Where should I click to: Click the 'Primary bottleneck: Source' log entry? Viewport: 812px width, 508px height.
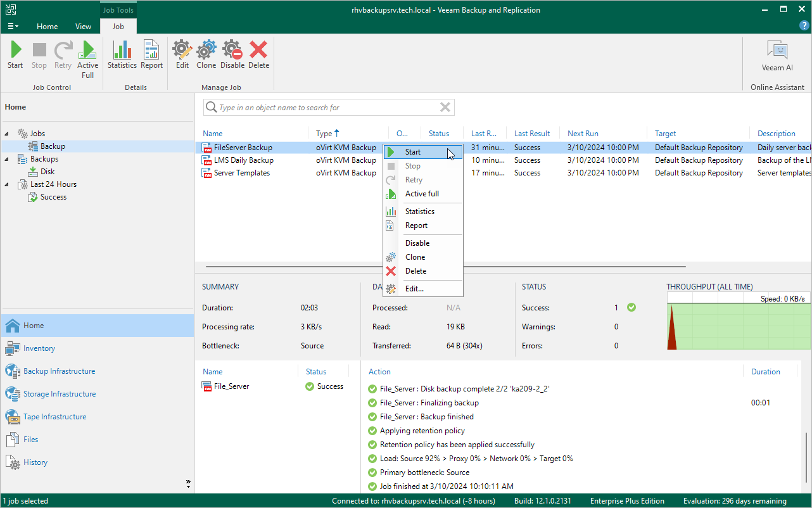[x=424, y=473]
